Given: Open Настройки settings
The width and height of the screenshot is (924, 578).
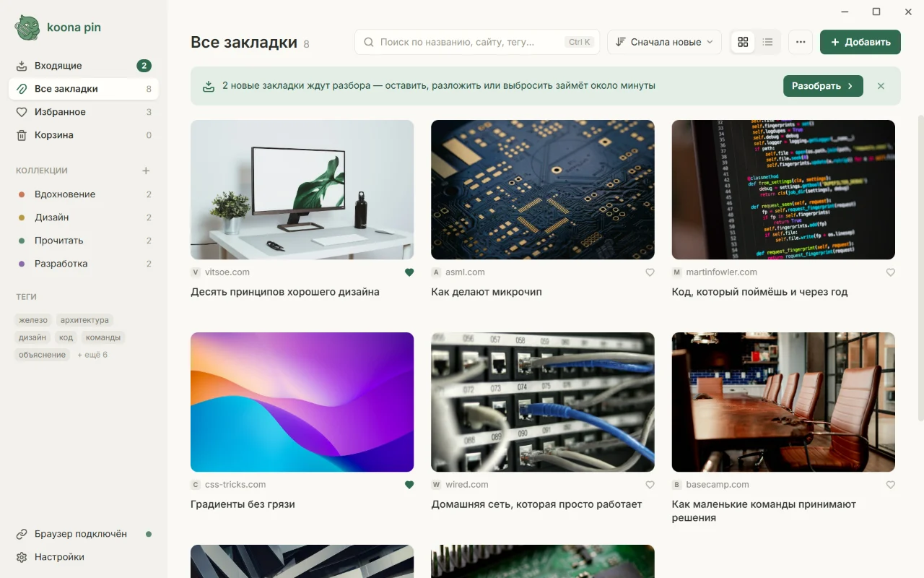Looking at the screenshot, I should click(83, 557).
